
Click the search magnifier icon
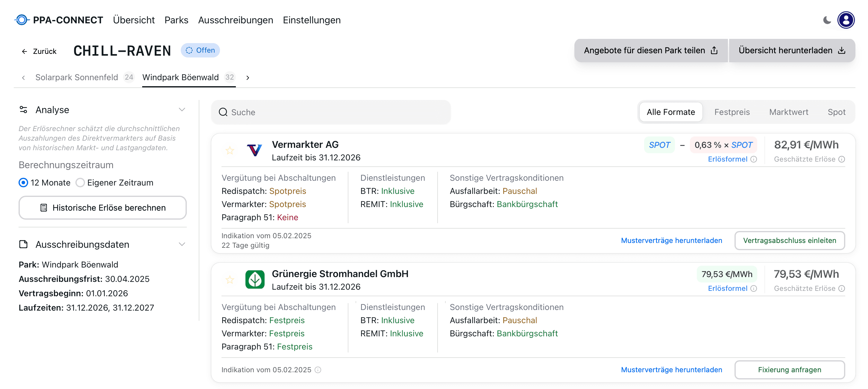tap(223, 112)
